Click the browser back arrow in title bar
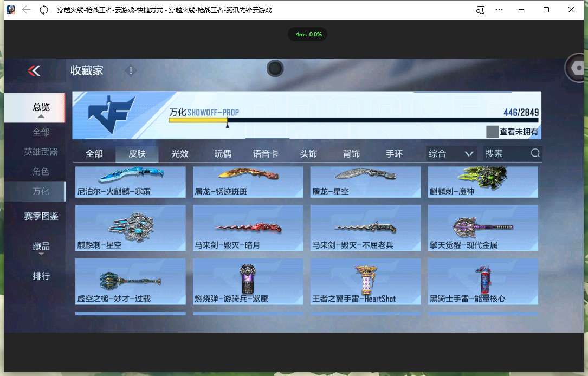 (x=26, y=10)
